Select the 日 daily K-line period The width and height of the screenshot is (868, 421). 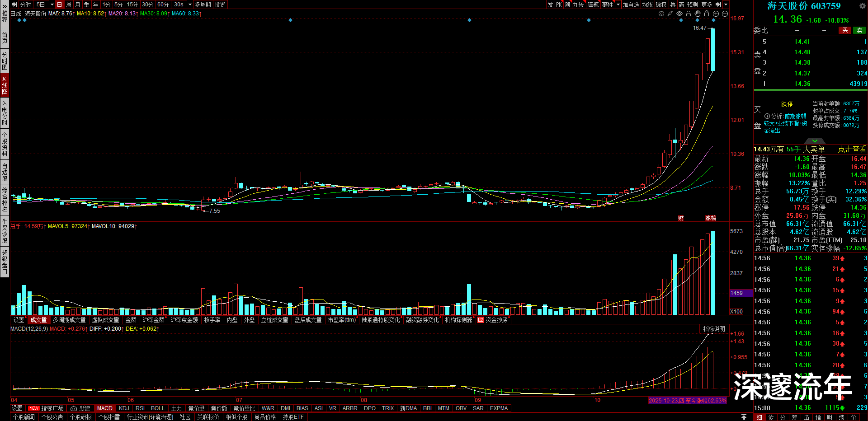(x=59, y=5)
